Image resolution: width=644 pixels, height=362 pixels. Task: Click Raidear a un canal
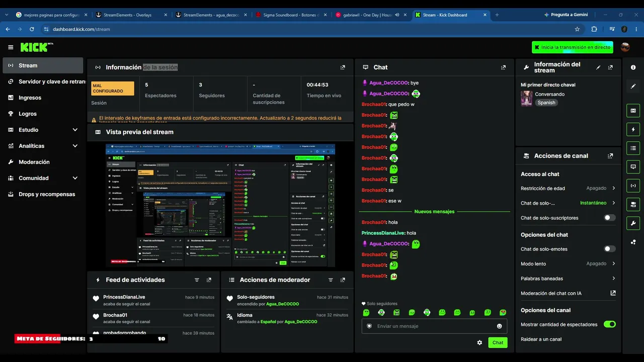(541, 339)
